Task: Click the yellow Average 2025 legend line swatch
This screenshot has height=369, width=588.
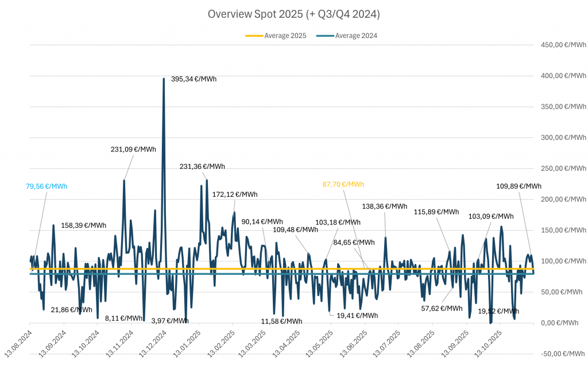Action: pos(254,36)
